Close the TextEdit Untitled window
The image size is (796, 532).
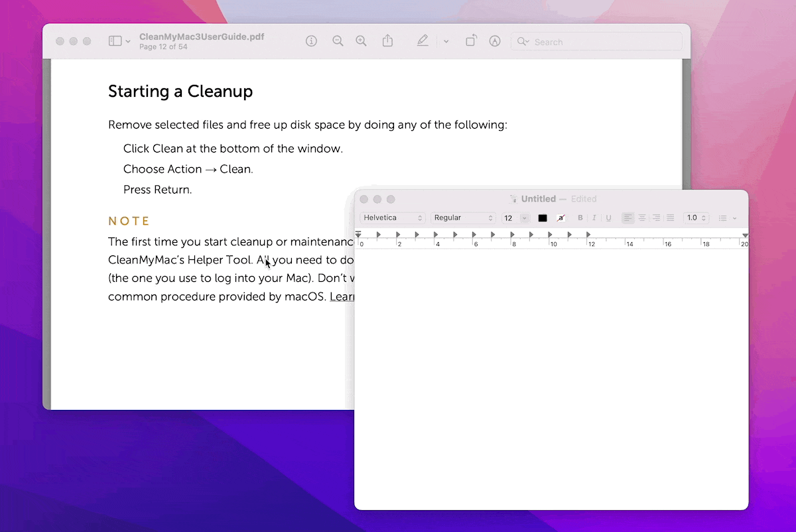[x=364, y=199]
